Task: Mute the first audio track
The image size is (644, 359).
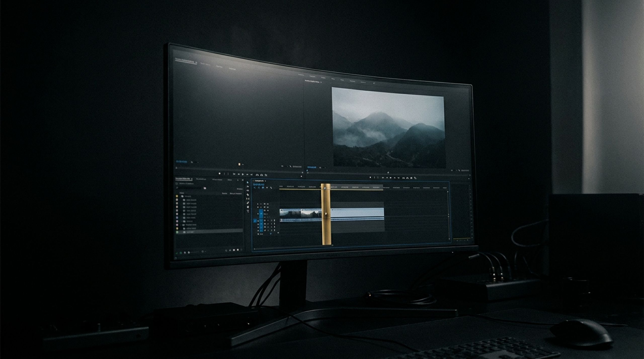Action: pyautogui.click(x=268, y=220)
